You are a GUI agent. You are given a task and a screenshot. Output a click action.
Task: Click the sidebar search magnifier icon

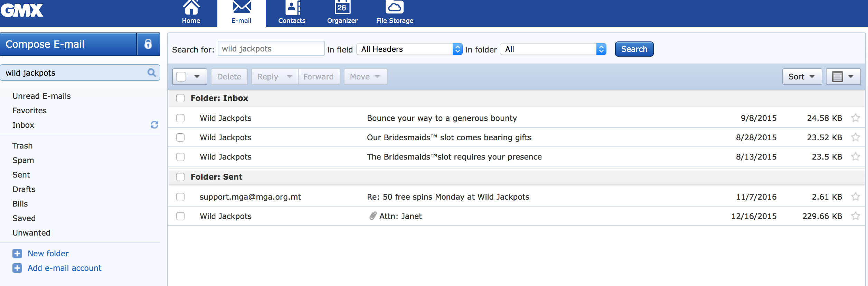(151, 73)
